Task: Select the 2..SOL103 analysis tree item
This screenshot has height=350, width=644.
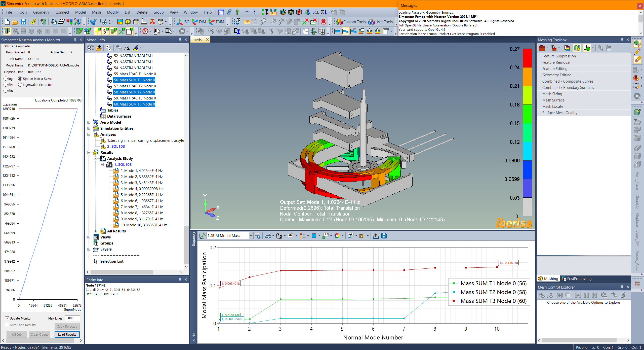Action: click(x=116, y=147)
